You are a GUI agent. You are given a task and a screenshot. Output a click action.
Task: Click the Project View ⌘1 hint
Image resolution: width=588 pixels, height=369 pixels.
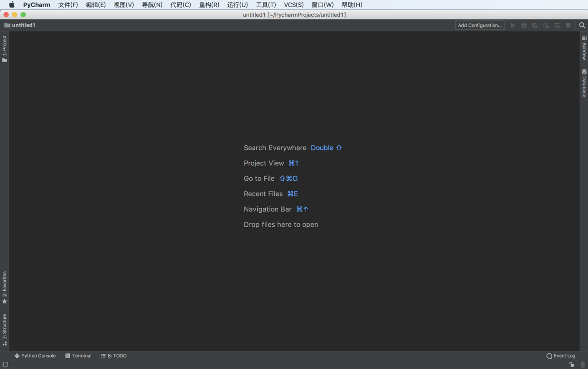(271, 163)
